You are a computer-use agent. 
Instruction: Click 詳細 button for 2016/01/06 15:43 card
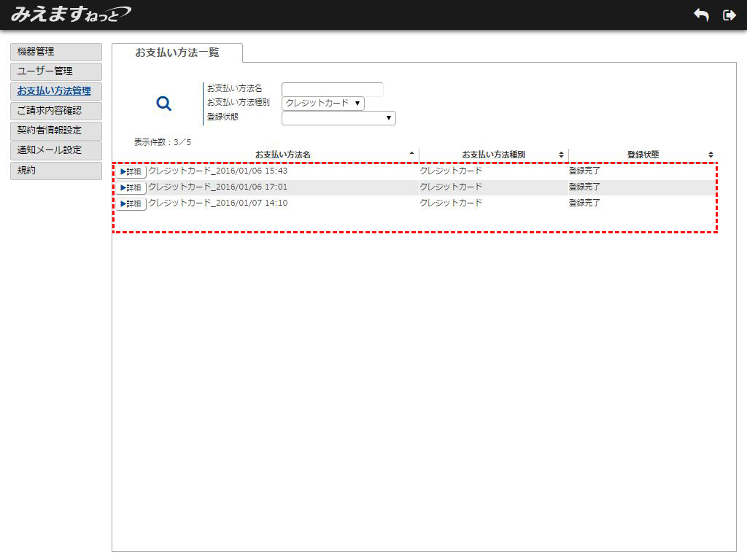131,172
